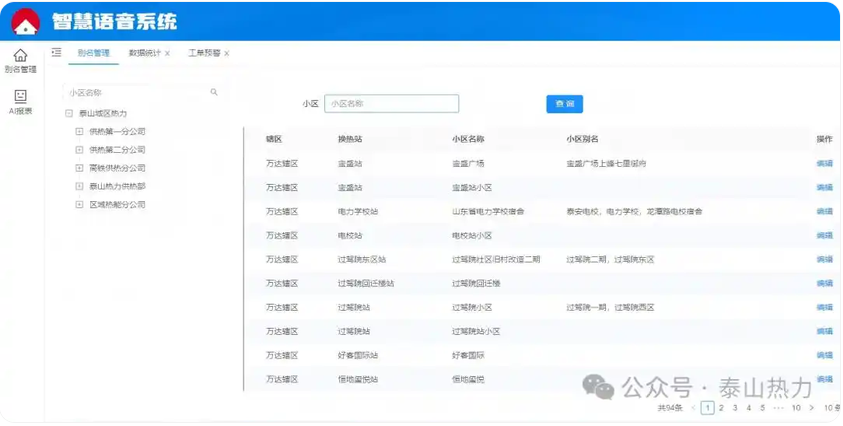Click the previous page arrow
Viewport: 843px width, 426px height.
coord(694,408)
